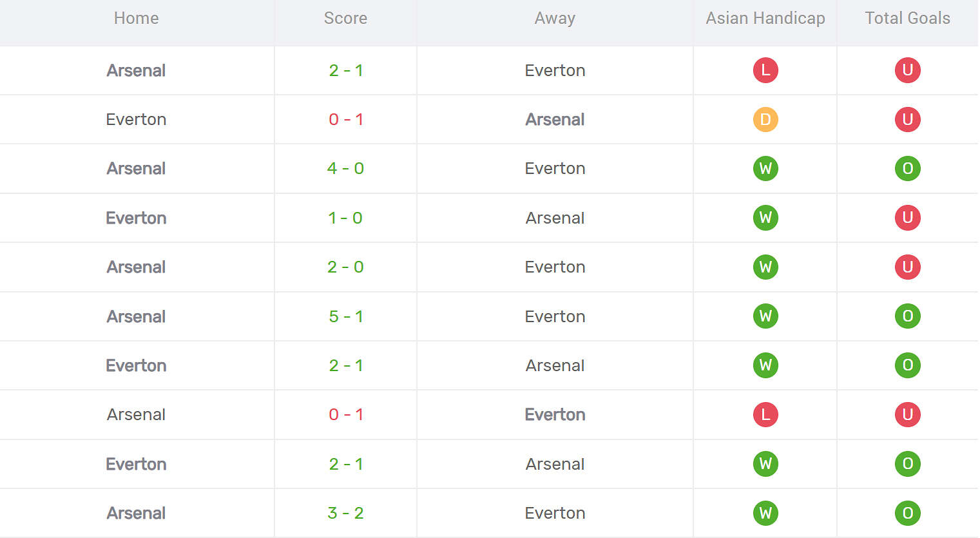Image resolution: width=980 pixels, height=538 pixels.
Task: Click the Home column header
Action: point(136,18)
